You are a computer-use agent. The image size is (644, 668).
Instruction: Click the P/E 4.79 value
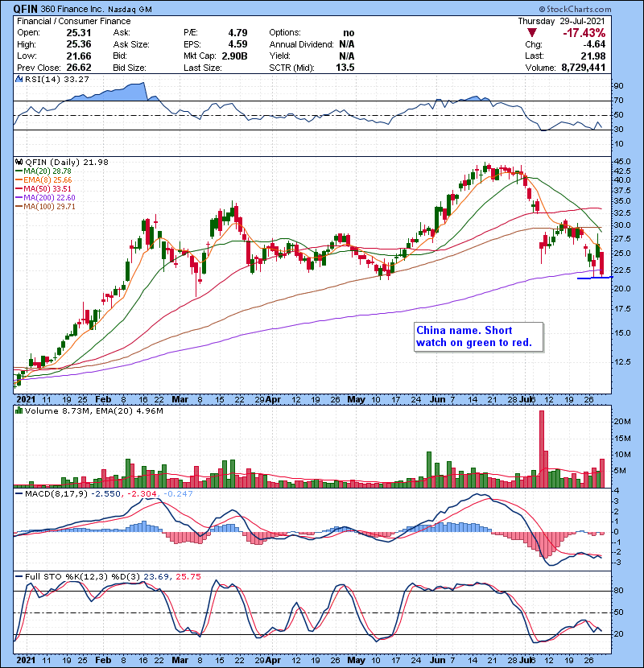[x=237, y=33]
